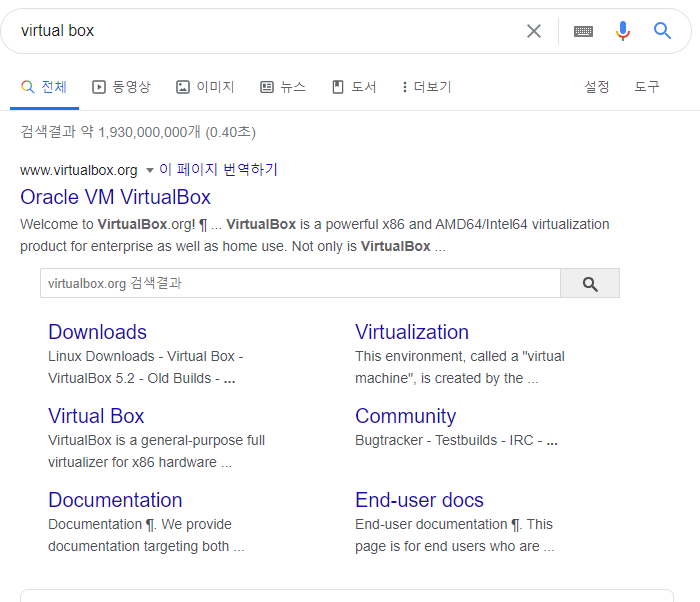Switch to the 도서 tab
Image resolution: width=700 pixels, height=602 pixels.
click(x=354, y=87)
